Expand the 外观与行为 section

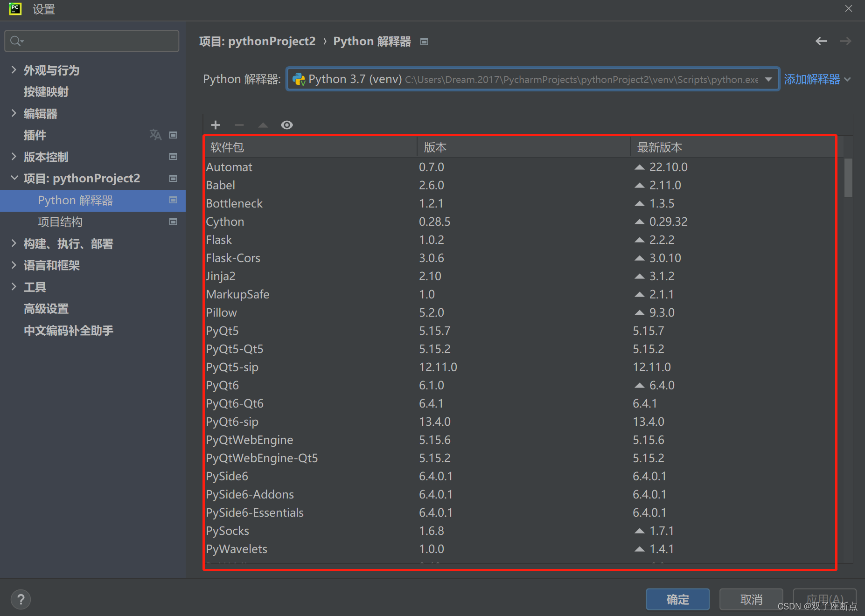click(14, 70)
